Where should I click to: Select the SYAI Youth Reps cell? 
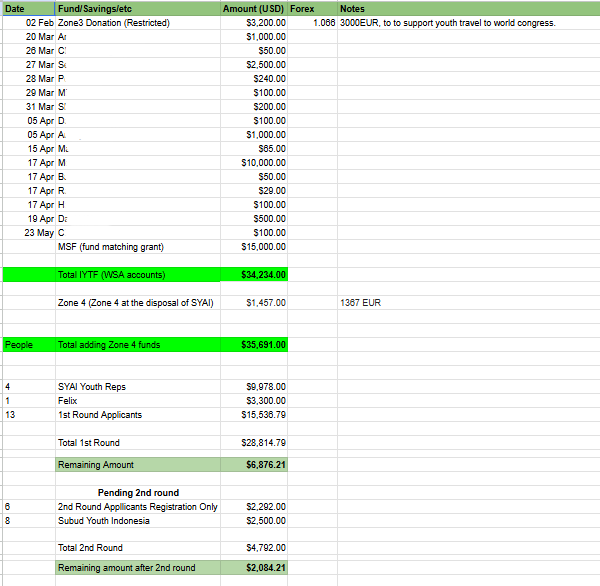pos(138,387)
